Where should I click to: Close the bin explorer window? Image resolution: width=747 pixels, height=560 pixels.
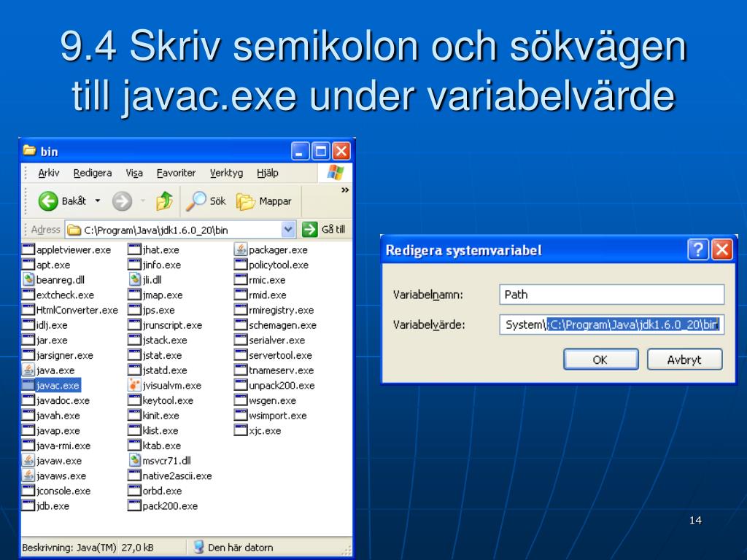click(341, 152)
